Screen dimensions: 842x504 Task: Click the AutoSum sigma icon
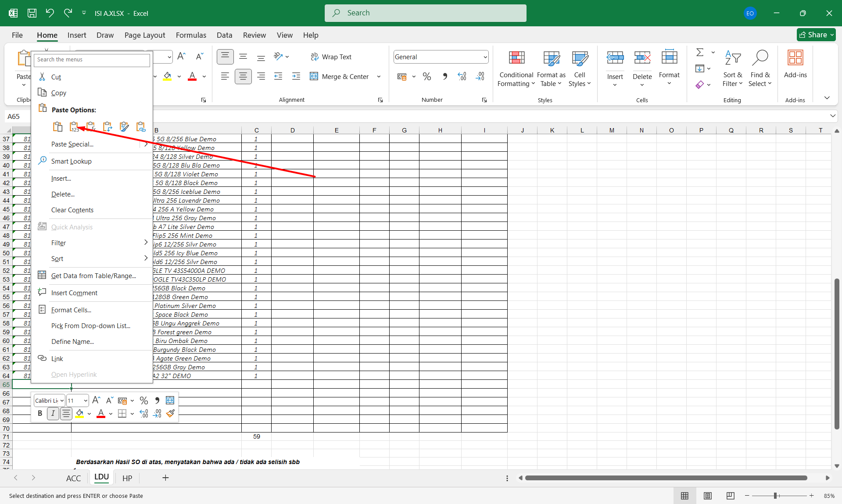(700, 53)
